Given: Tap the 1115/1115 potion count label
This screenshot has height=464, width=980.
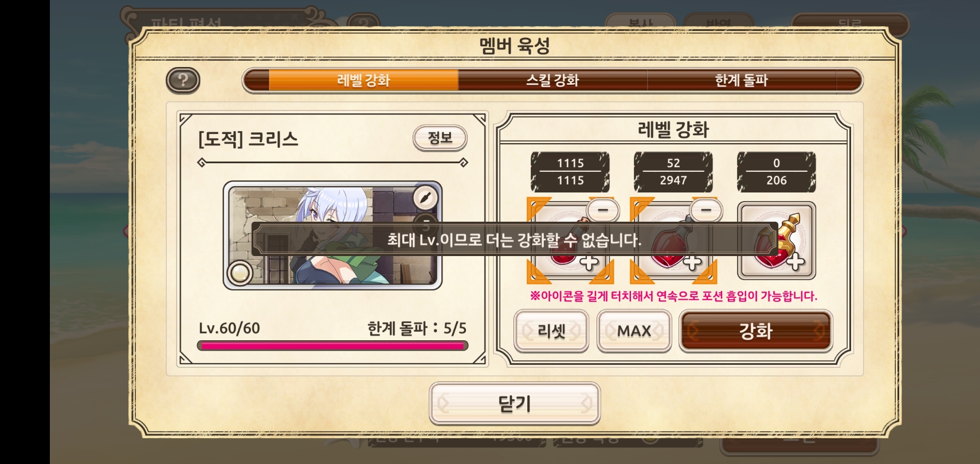Looking at the screenshot, I should click(x=570, y=172).
